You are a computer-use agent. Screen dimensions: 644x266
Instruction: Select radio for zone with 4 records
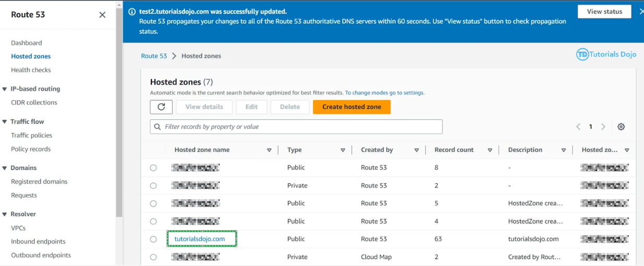pos(153,222)
